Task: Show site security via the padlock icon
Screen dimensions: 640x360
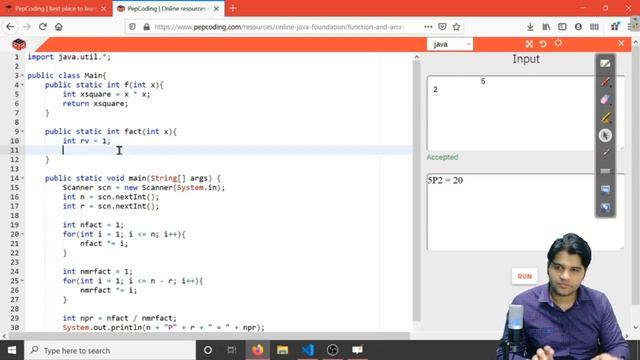Action: (x=146, y=27)
